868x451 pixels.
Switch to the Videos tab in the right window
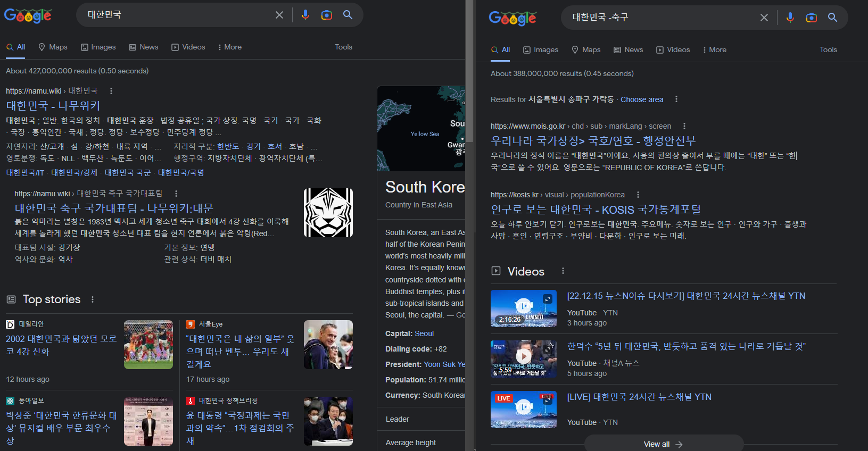coord(673,49)
